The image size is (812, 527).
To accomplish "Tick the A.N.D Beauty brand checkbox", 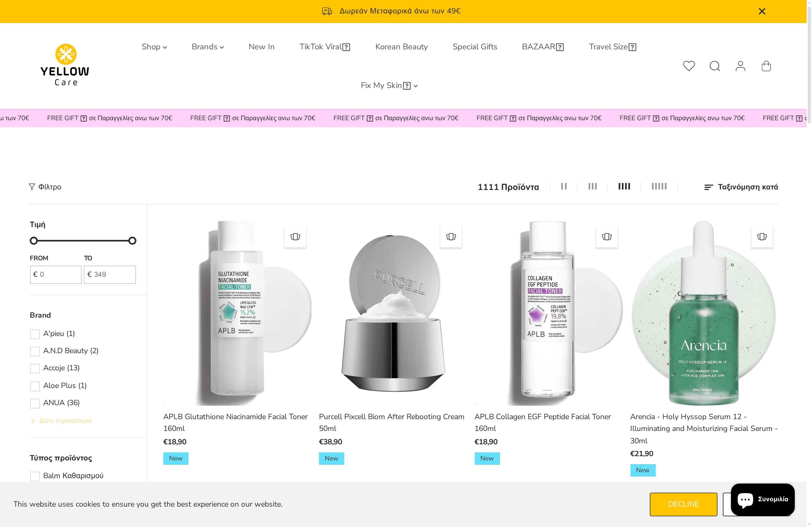I will tap(35, 351).
